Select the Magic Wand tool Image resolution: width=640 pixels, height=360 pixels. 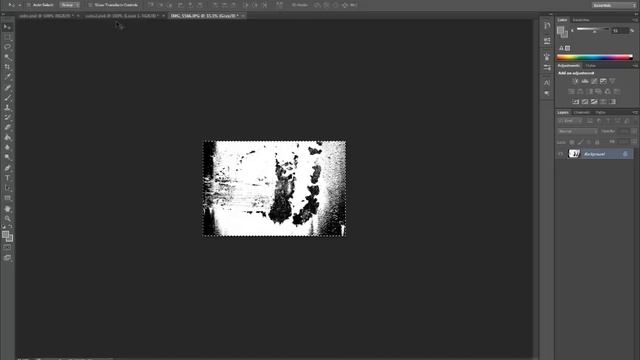click(7, 57)
